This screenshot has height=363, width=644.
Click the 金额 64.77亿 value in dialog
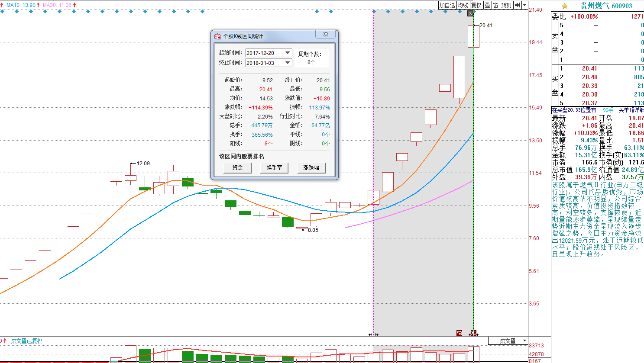point(320,125)
